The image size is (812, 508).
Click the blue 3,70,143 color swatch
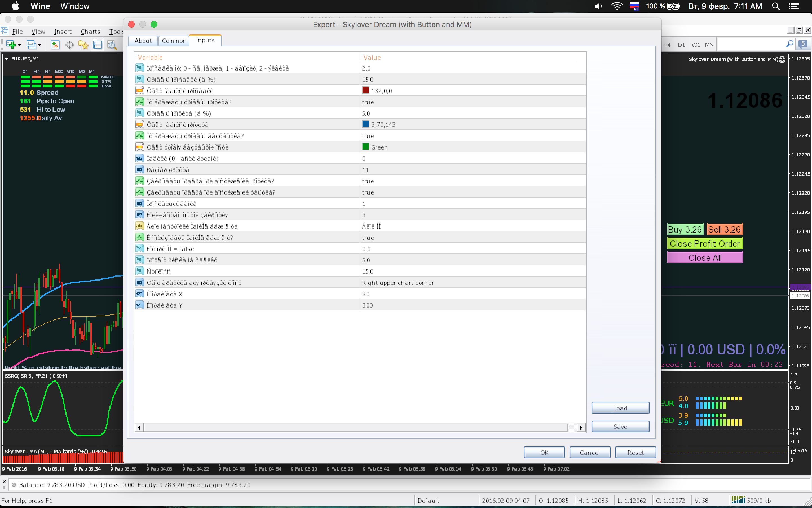(365, 124)
